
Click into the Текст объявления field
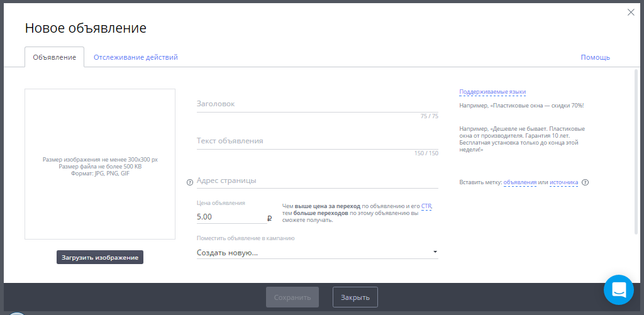tap(317, 141)
